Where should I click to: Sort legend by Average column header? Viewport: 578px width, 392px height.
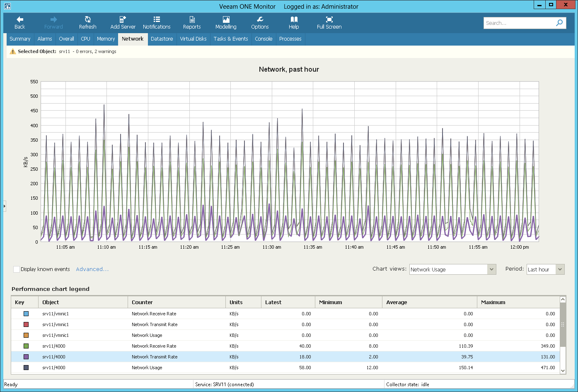pyautogui.click(x=429, y=302)
